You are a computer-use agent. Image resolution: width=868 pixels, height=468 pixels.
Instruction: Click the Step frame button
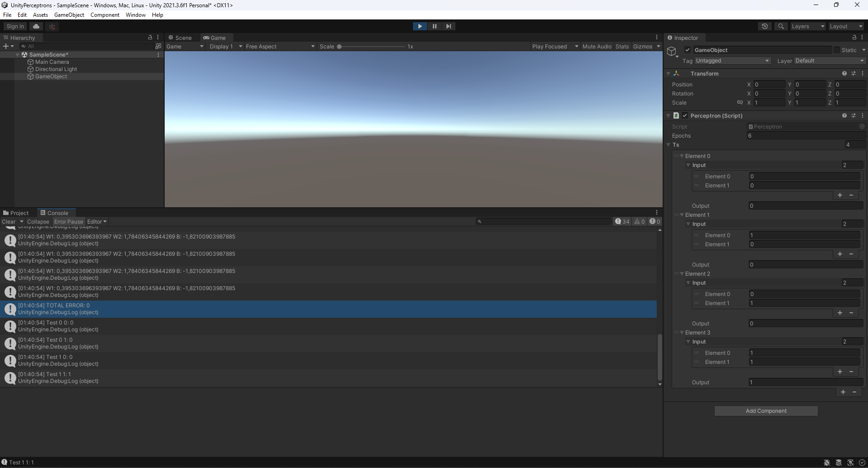point(448,26)
